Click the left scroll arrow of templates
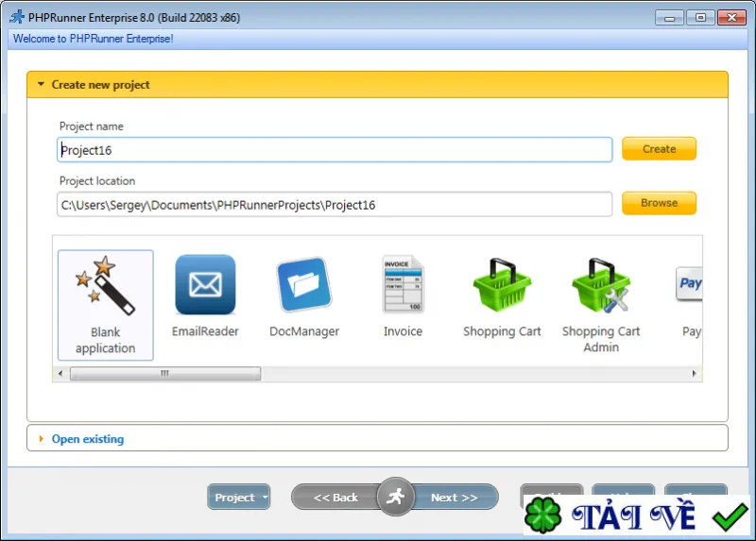 click(x=60, y=373)
